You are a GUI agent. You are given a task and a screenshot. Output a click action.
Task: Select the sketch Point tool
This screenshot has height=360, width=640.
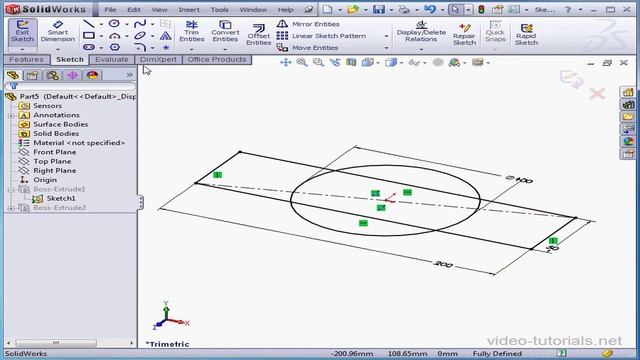point(165,47)
